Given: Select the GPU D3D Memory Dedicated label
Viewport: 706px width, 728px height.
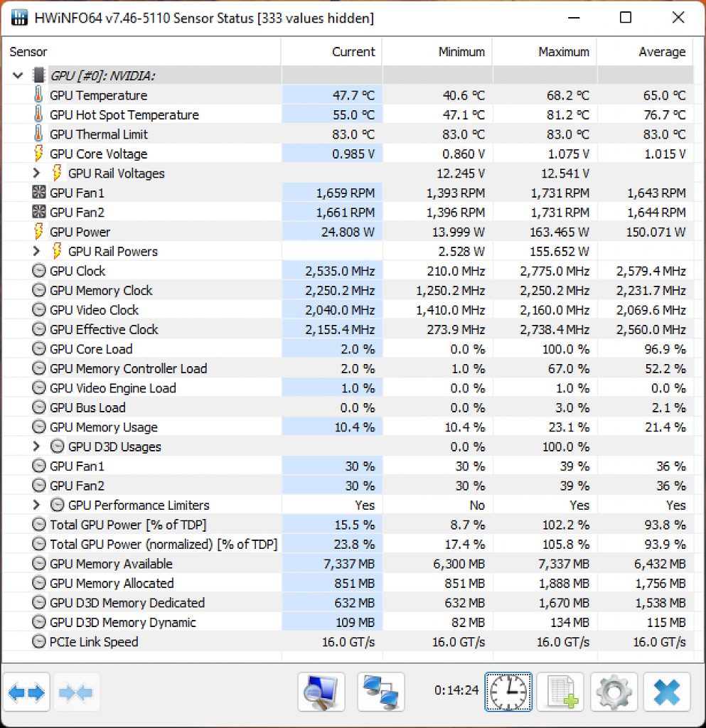Looking at the screenshot, I should pos(127,602).
